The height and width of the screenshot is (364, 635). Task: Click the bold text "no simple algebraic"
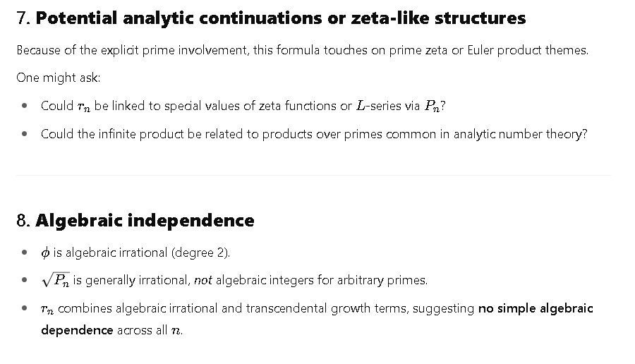pyautogui.click(x=536, y=308)
